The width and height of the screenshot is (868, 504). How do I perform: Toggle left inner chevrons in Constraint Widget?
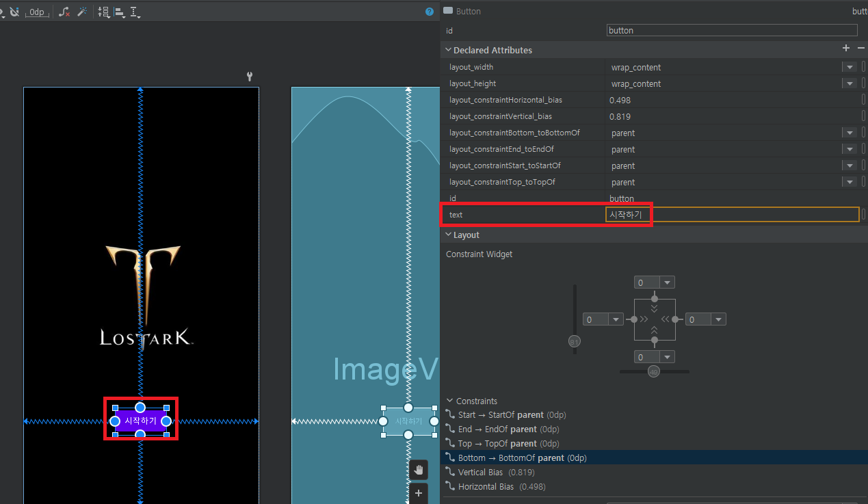click(x=644, y=319)
